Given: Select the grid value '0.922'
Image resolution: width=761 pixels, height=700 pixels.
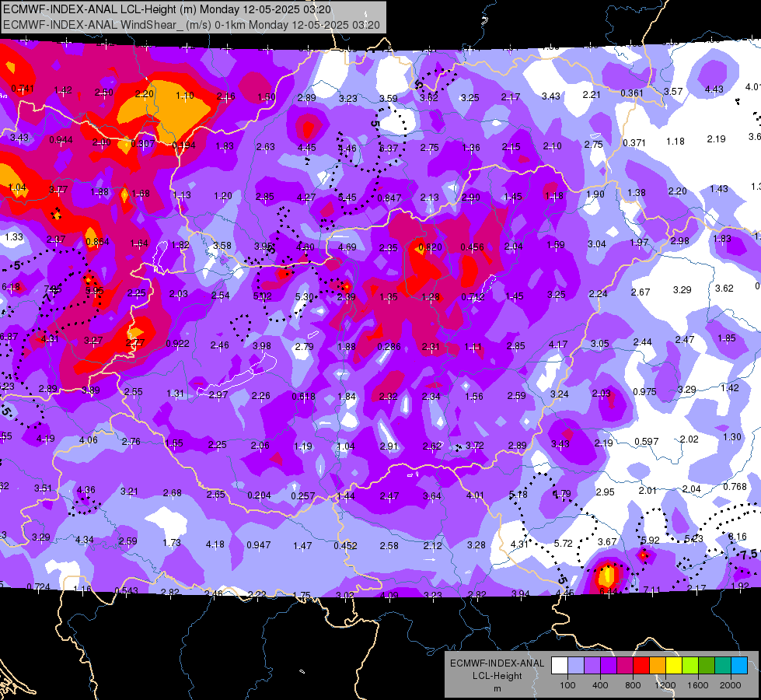Looking at the screenshot, I should coord(178,344).
